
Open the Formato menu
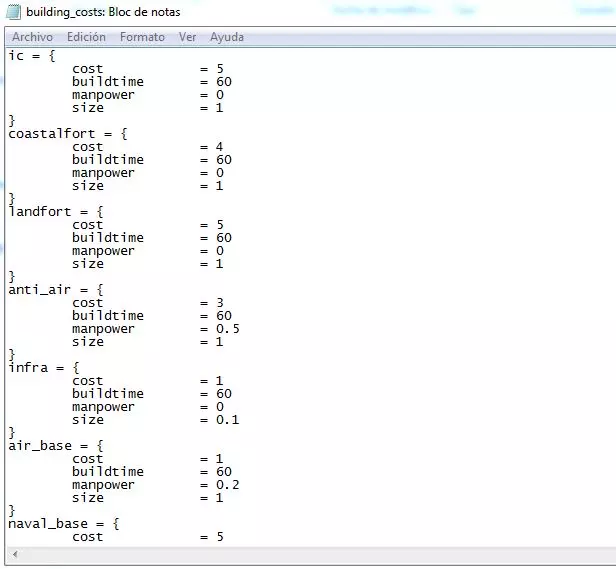pos(142,37)
